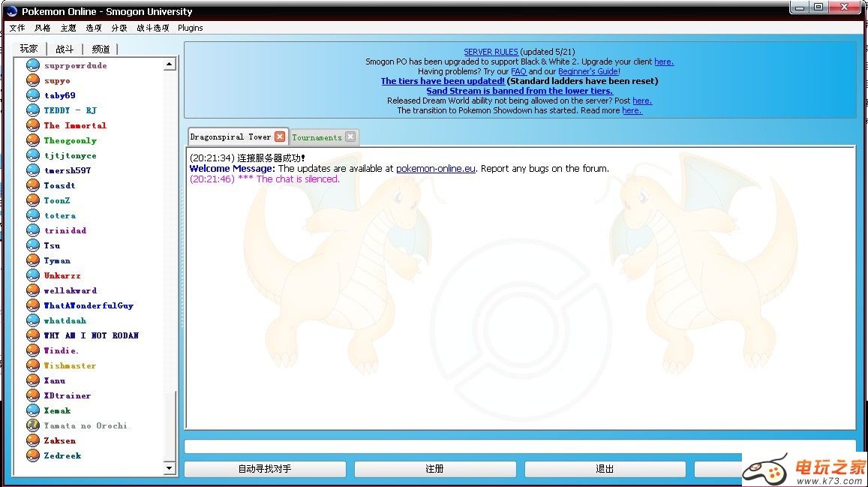Open the SERVER RULES link
This screenshot has width=868, height=487.
coord(491,52)
